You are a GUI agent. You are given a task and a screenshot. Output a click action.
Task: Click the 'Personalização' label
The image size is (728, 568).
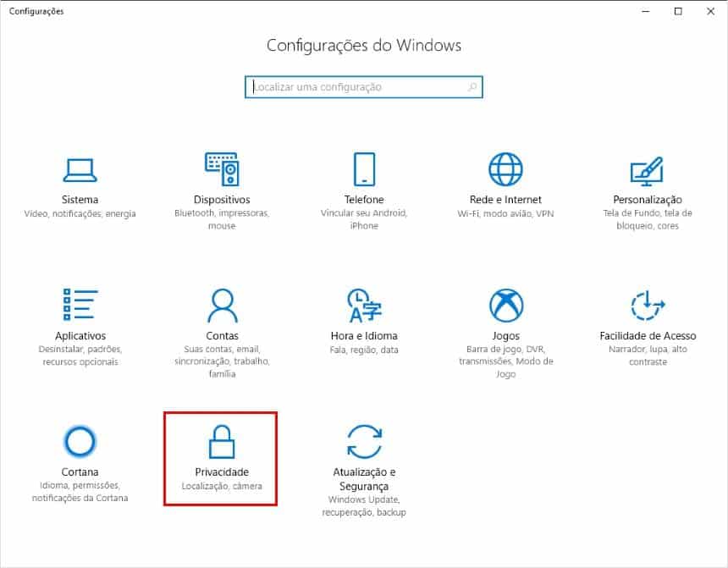[x=648, y=200]
